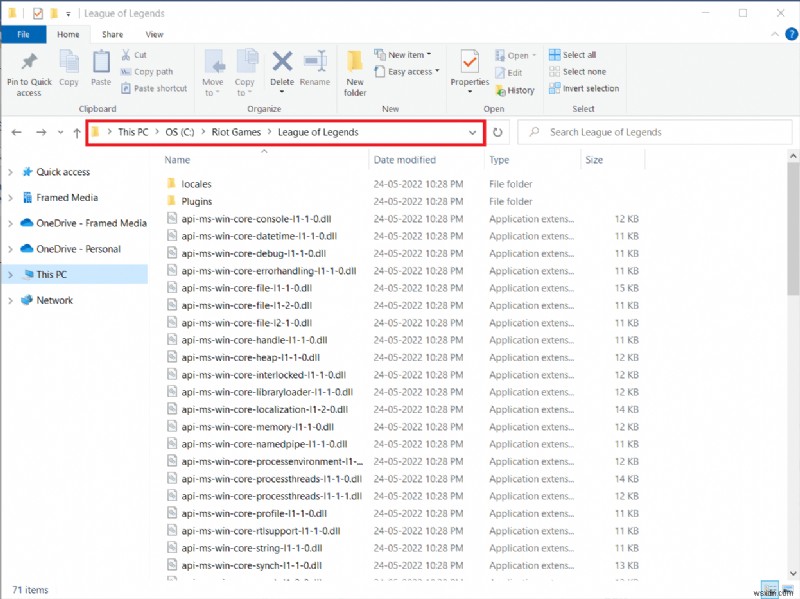This screenshot has width=800, height=599.
Task: Sort by the Size column header
Action: pyautogui.click(x=594, y=160)
